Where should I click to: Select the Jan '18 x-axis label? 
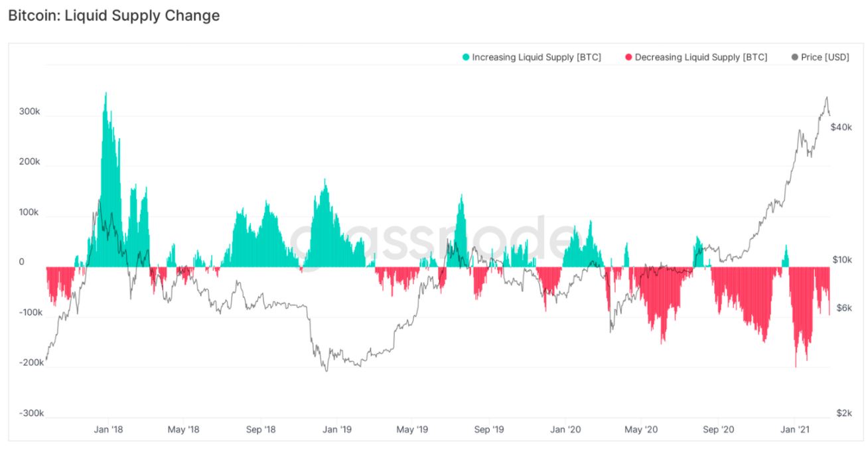[107, 429]
